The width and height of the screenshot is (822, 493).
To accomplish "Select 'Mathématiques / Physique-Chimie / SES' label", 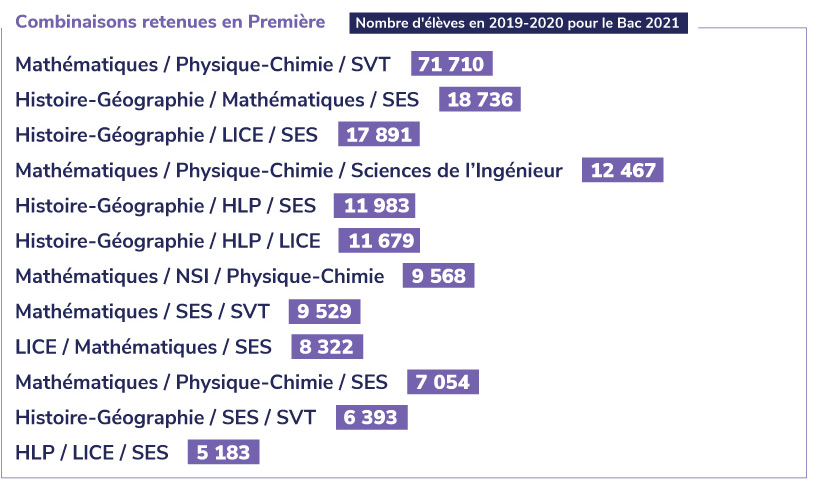I will coord(202,382).
